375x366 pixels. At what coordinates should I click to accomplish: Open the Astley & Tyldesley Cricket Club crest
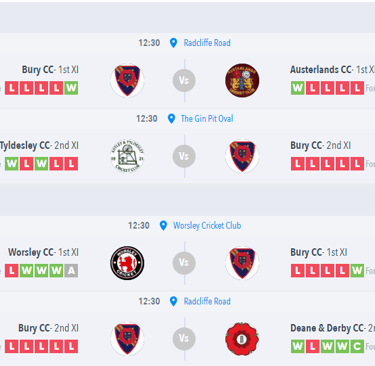(x=127, y=156)
